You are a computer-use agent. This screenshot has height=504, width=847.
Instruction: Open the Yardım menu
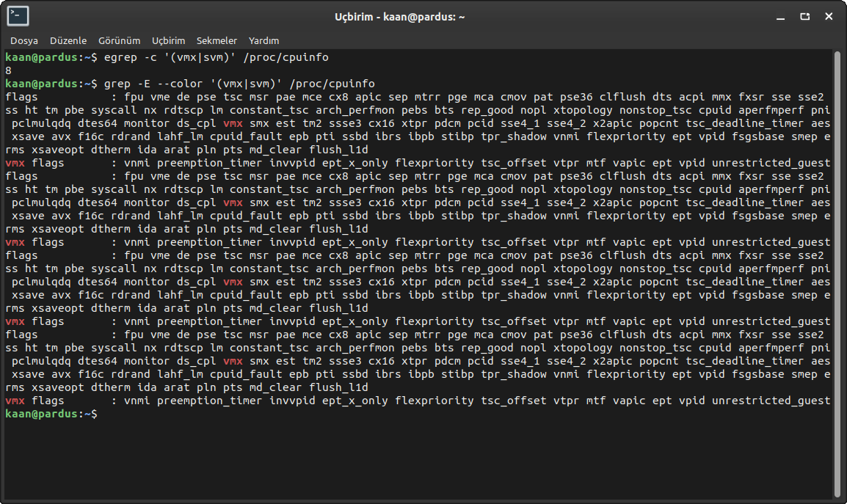pos(263,41)
